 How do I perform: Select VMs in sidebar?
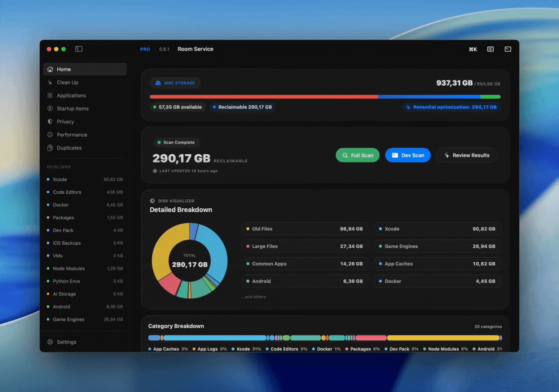tap(85, 256)
